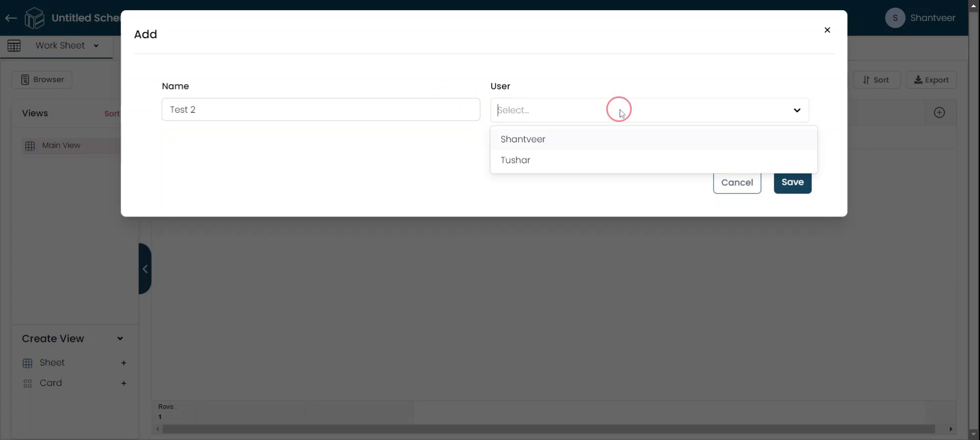This screenshot has height=440, width=980.
Task: Collapse the Create View section
Action: point(120,338)
